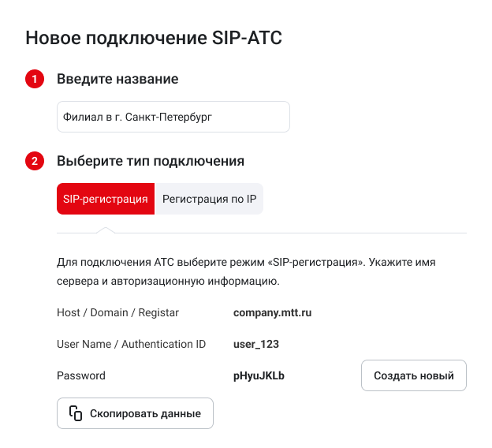This screenshot has width=492, height=448.
Task: Click the SIP-регистрация instruction paragraph
Action: [246, 271]
